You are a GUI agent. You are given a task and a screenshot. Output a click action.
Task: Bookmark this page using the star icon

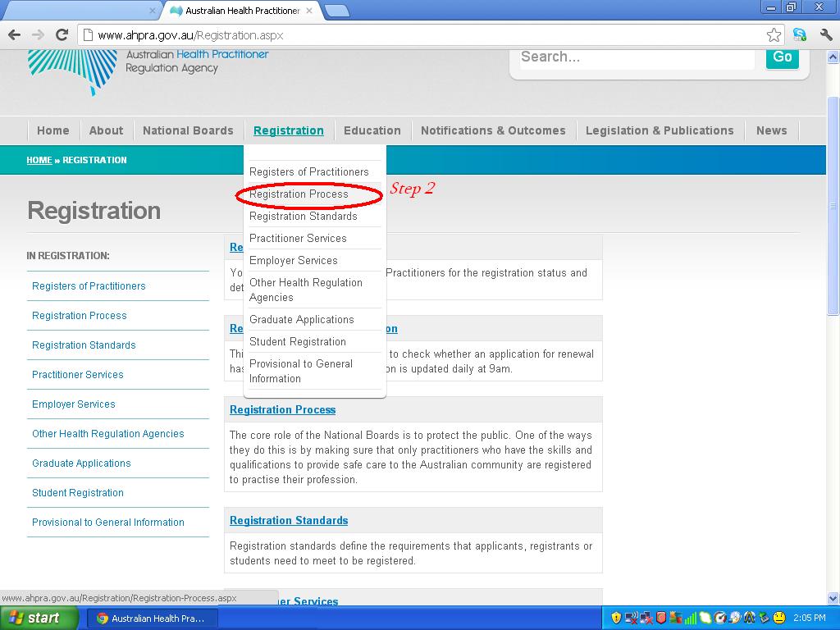[x=772, y=36]
